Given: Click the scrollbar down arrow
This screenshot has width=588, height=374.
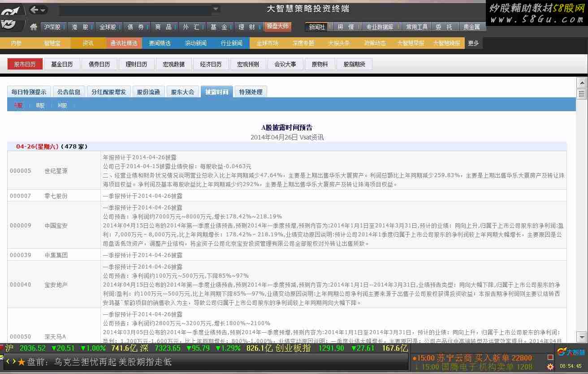Looking at the screenshot, I should click(582, 337).
